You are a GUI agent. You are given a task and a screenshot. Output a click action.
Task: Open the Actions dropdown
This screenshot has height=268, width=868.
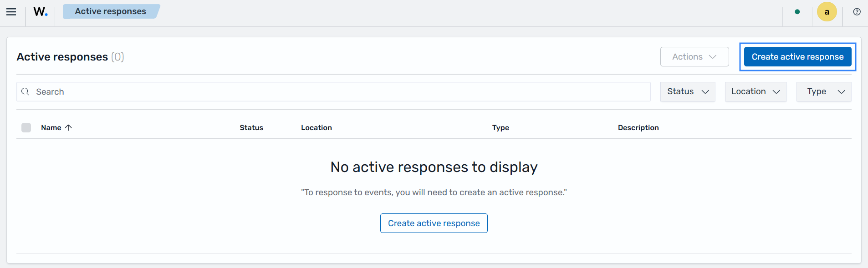coord(694,57)
